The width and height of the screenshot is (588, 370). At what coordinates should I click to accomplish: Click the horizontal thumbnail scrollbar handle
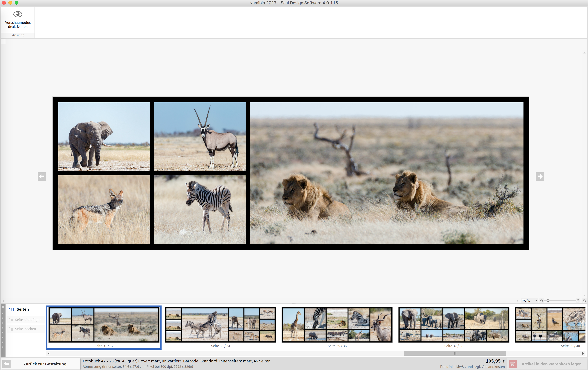click(455, 353)
